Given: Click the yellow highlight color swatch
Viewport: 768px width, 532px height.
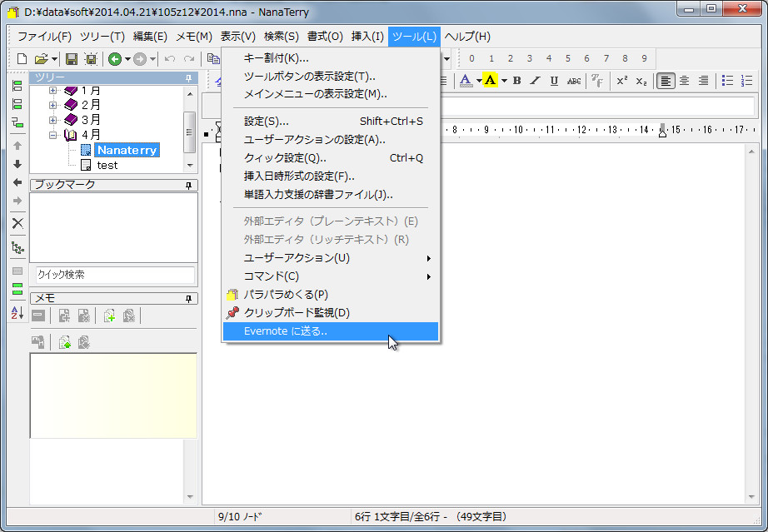Looking at the screenshot, I should pos(489,80).
